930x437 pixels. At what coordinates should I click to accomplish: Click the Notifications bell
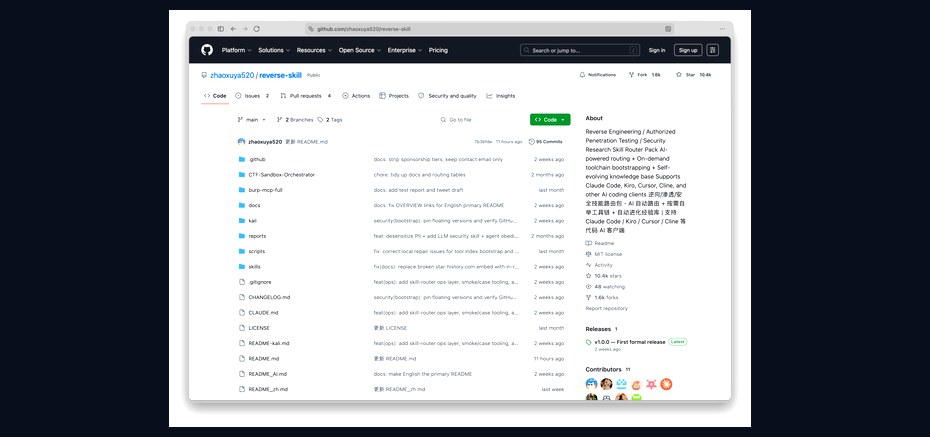[582, 75]
